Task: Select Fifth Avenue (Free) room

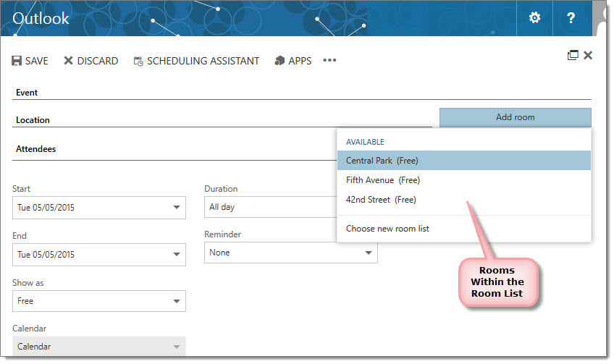Action: click(464, 180)
